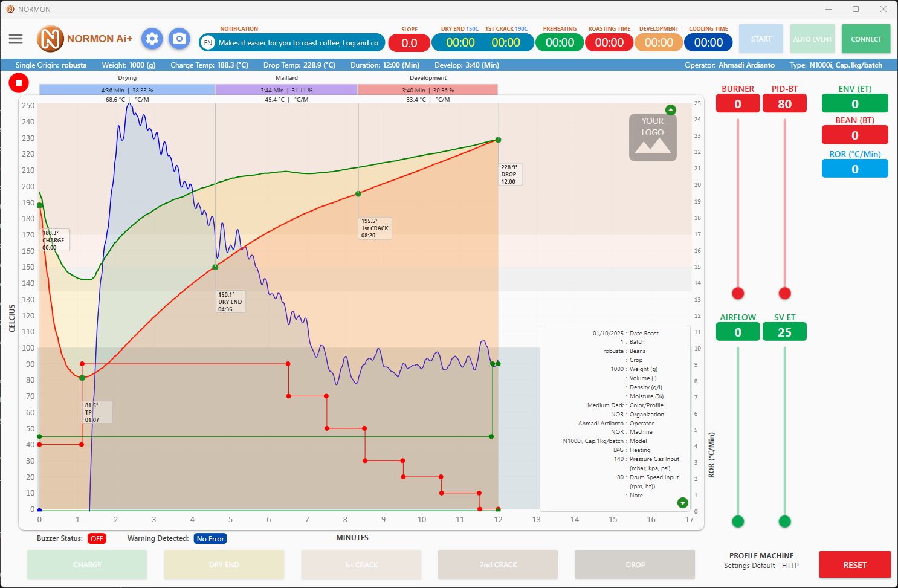
Task: Click the START button
Action: (x=761, y=39)
